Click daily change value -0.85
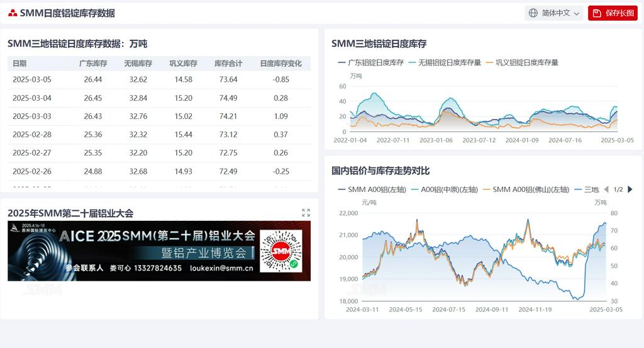The width and height of the screenshot is (644, 348). click(x=281, y=79)
